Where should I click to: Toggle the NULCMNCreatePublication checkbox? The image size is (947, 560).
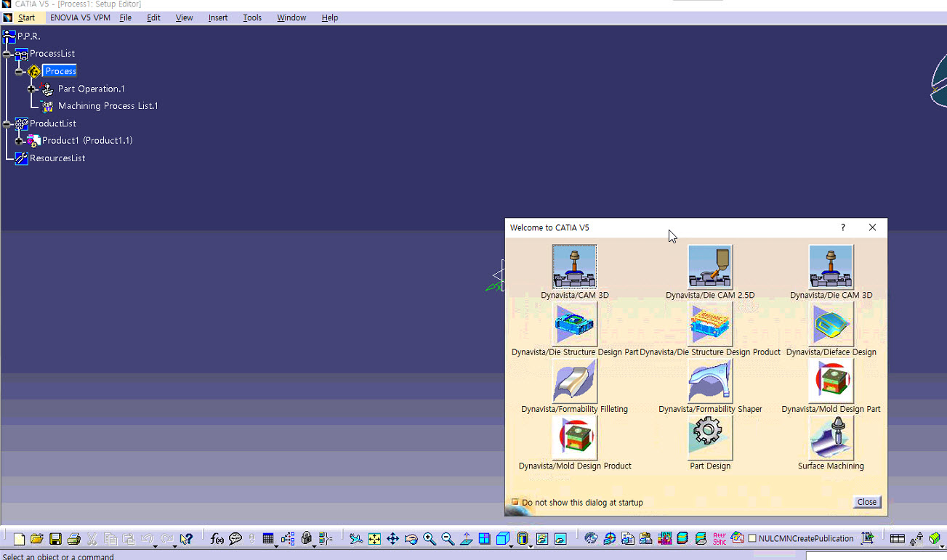tap(752, 539)
